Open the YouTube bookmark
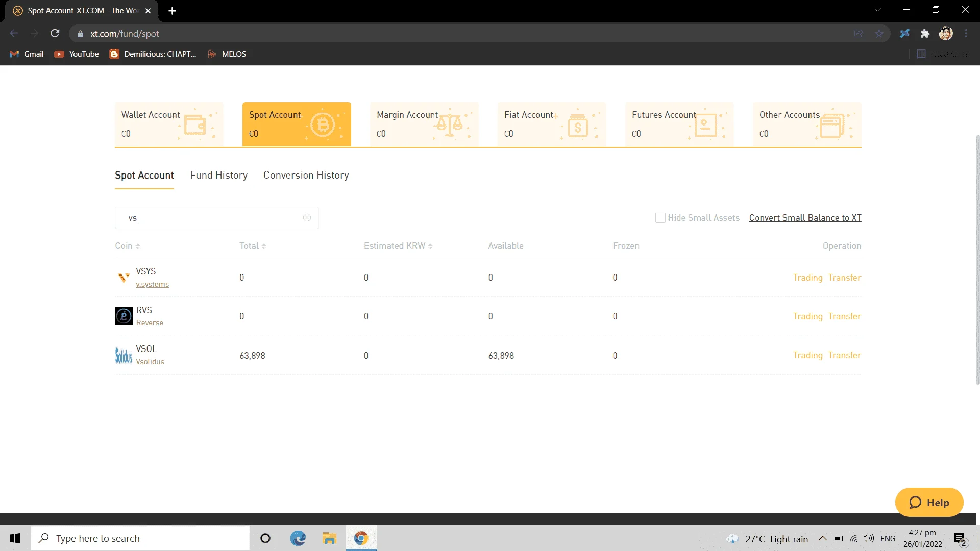Viewport: 980px width, 551px height. click(x=77, y=54)
